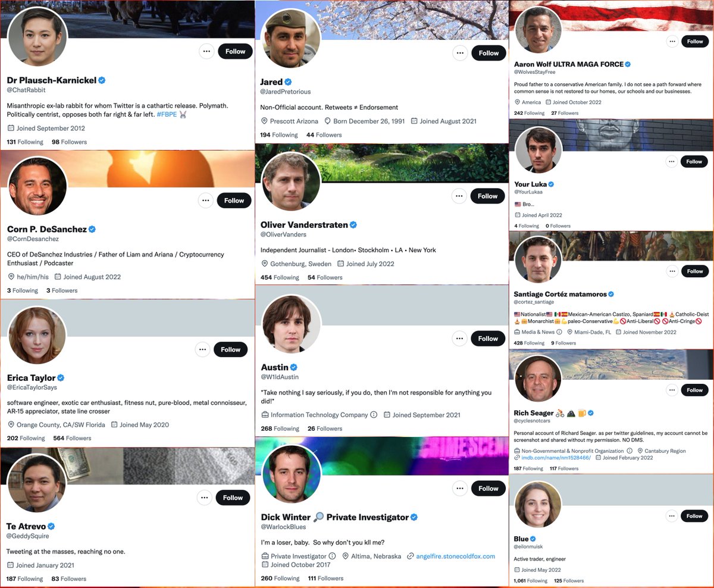Follow the Blue account
This screenshot has height=588, width=714.
point(694,516)
